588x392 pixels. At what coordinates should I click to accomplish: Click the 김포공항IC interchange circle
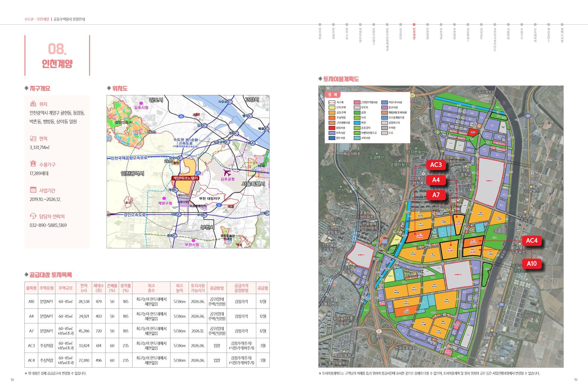tap(227, 142)
